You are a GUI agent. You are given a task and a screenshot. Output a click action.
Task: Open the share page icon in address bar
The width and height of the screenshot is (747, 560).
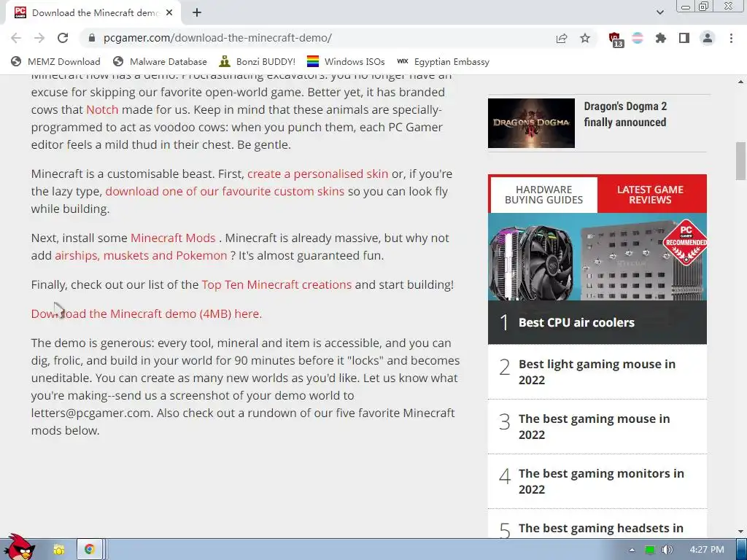(x=562, y=38)
